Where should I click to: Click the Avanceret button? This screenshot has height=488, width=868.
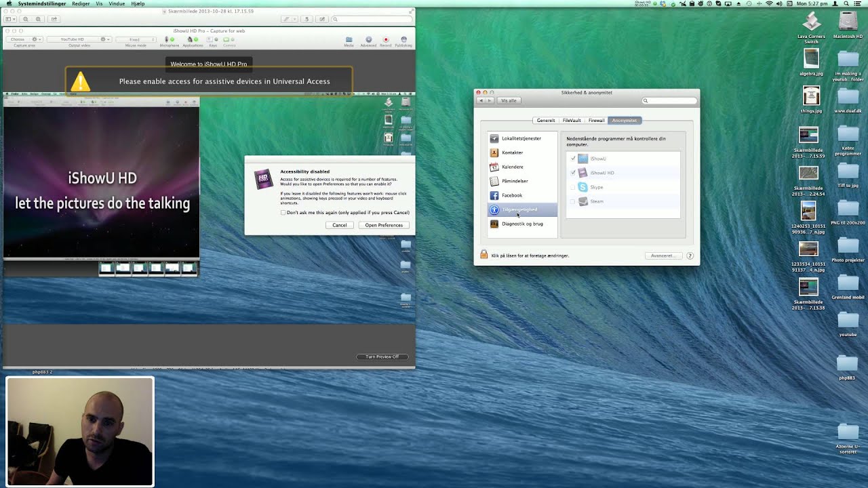663,256
